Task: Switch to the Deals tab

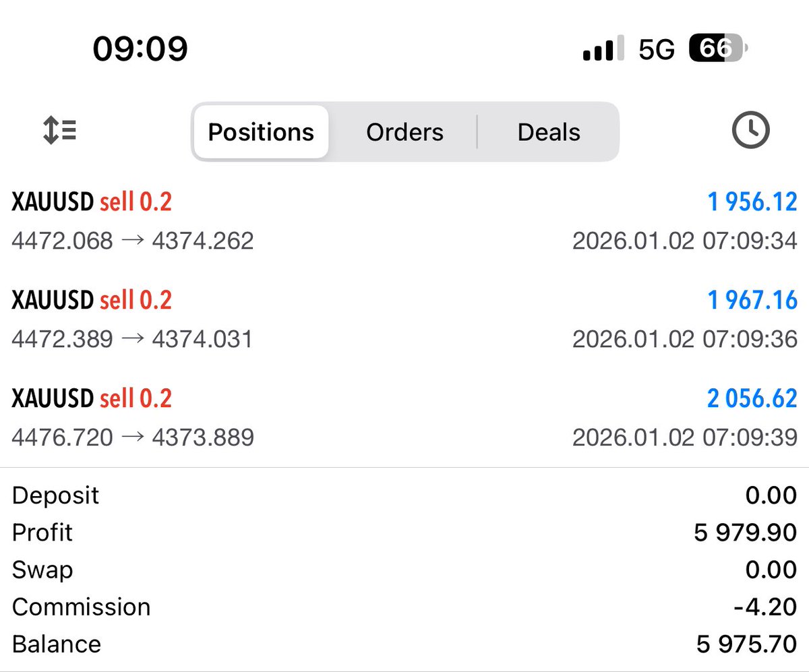Action: pos(549,132)
